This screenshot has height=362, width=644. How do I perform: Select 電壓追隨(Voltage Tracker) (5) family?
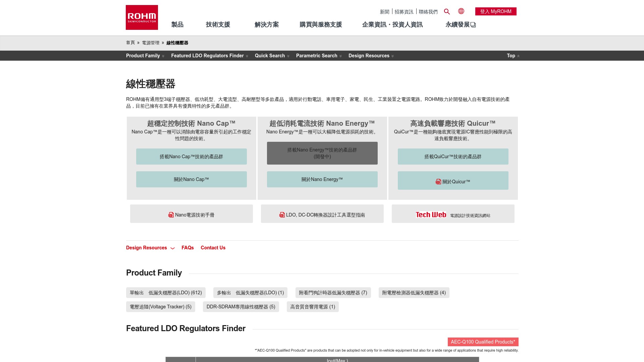click(161, 307)
